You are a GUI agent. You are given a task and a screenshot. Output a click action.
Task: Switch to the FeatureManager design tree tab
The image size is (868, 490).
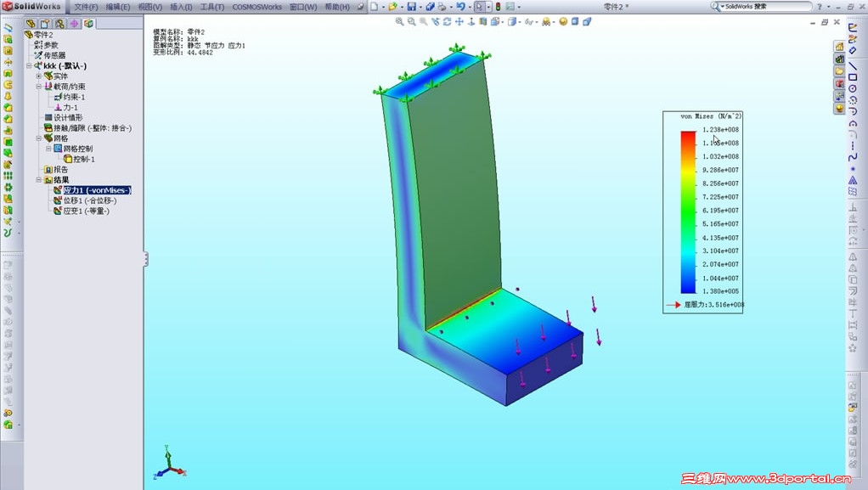[31, 23]
